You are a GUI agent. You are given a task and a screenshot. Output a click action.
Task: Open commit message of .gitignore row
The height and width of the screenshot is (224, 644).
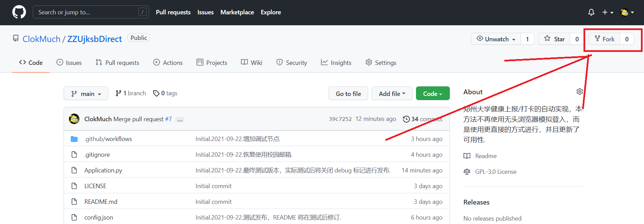point(244,154)
